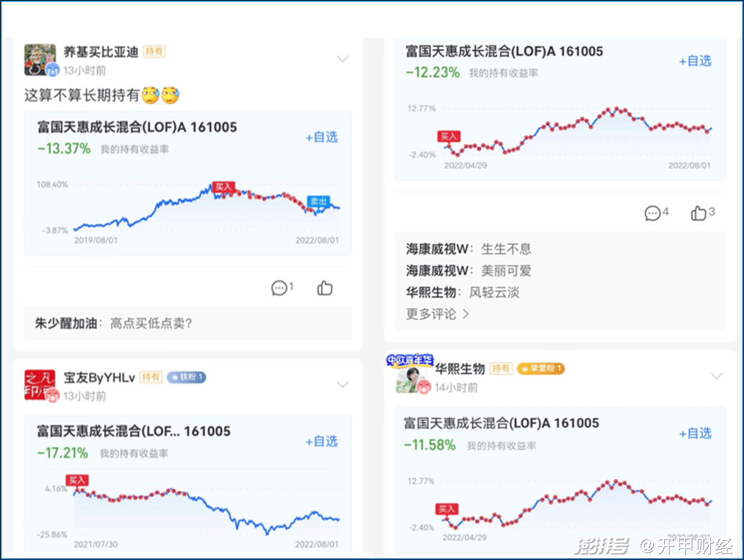Screen dimensions: 744x560
Task: Open 宝友ByYHLv's red avatar
Action: coord(41,386)
